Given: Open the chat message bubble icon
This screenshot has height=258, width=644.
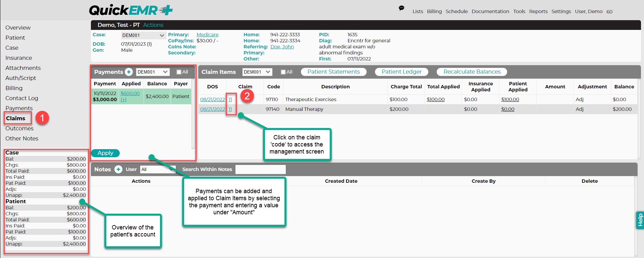Looking at the screenshot, I should click(401, 8).
